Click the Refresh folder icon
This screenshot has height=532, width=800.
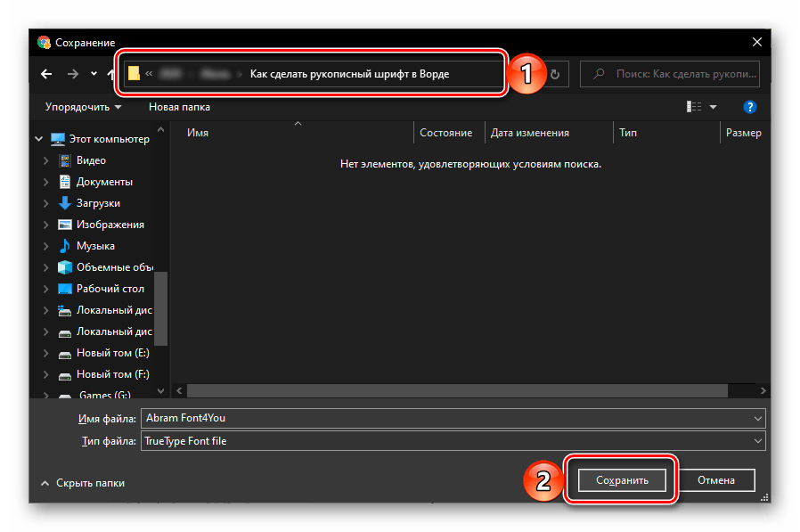555,75
